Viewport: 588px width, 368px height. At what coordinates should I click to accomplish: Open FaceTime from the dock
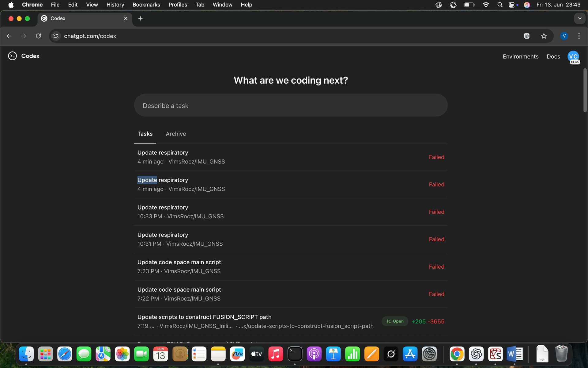click(141, 354)
